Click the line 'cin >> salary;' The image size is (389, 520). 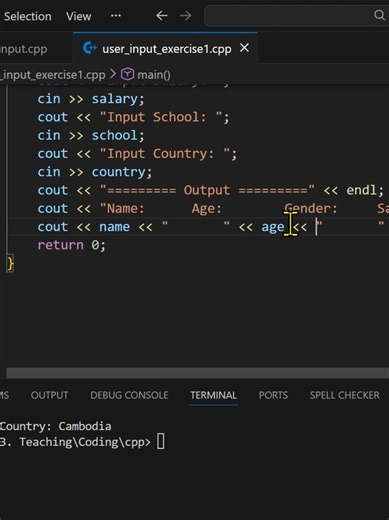pos(91,99)
